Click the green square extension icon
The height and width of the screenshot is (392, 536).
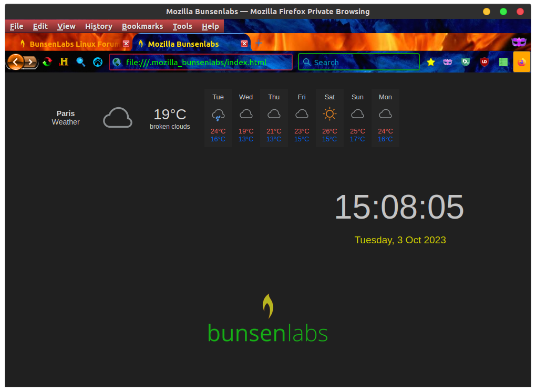pos(503,62)
